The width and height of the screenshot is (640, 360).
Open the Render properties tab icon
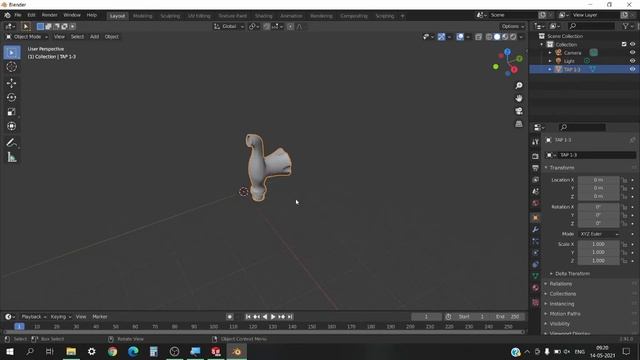pyautogui.click(x=536, y=156)
